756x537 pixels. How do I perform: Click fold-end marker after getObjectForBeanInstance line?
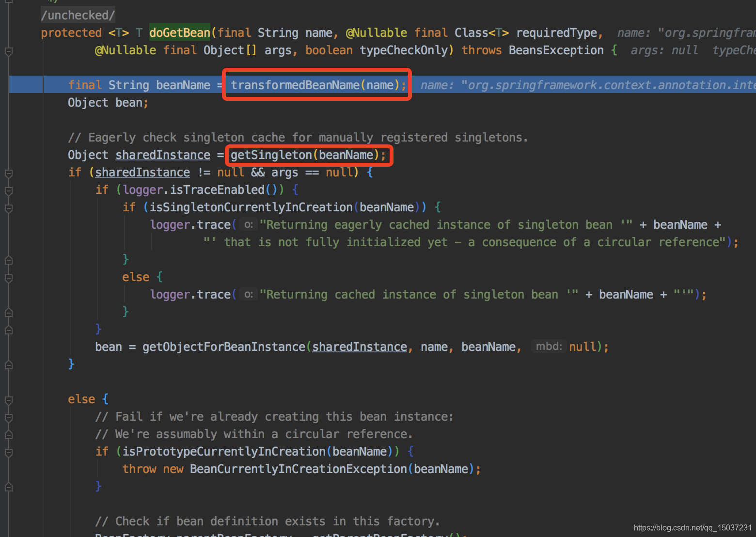(8, 364)
